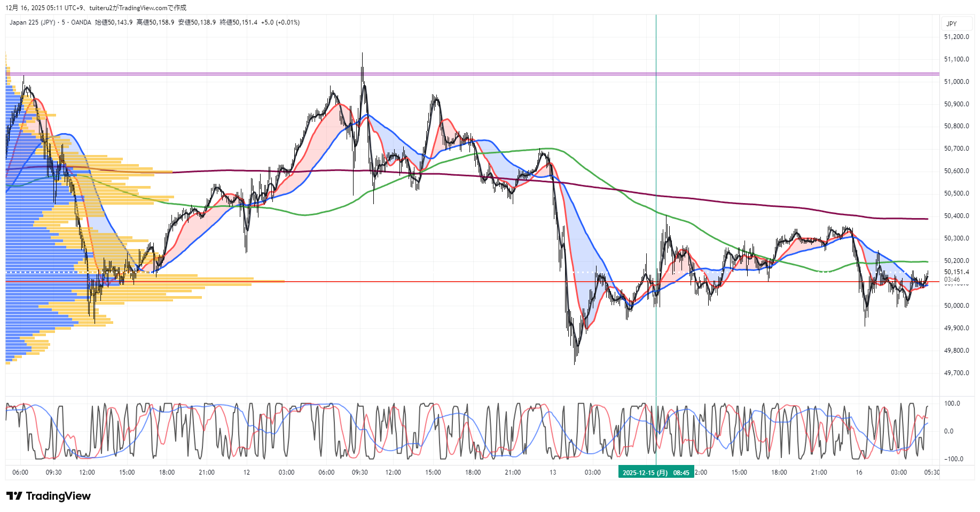Select the day 12 marker on time axis
This screenshot has width=980, height=512.
coord(246,472)
